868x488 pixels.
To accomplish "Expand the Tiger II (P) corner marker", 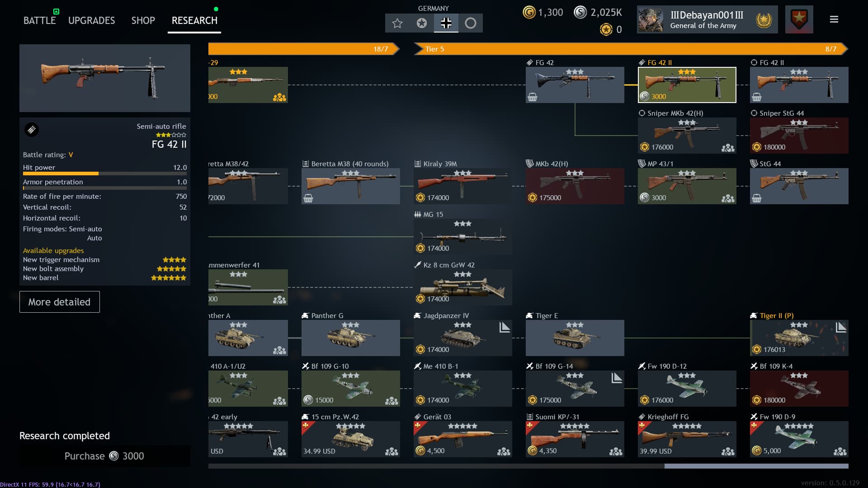I will coord(841,327).
